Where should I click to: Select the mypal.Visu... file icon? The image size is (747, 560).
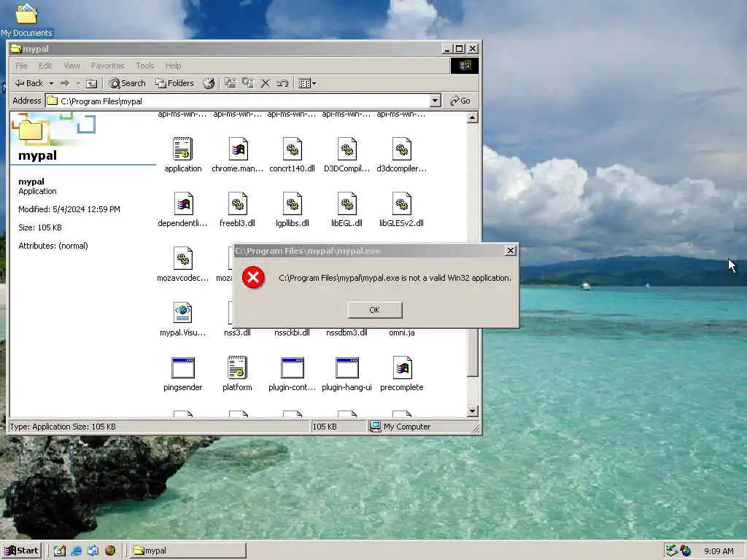coord(183,314)
